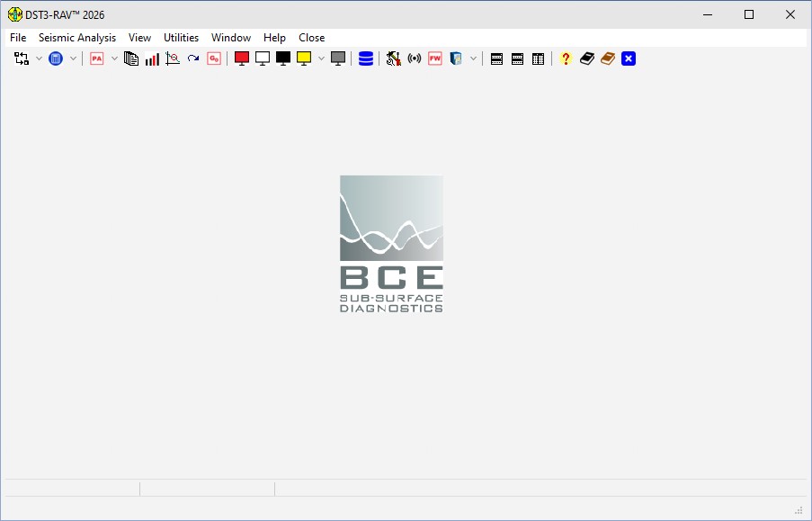The image size is (812, 521).
Task: Click the blue calculator icon
Action: pyautogui.click(x=56, y=58)
